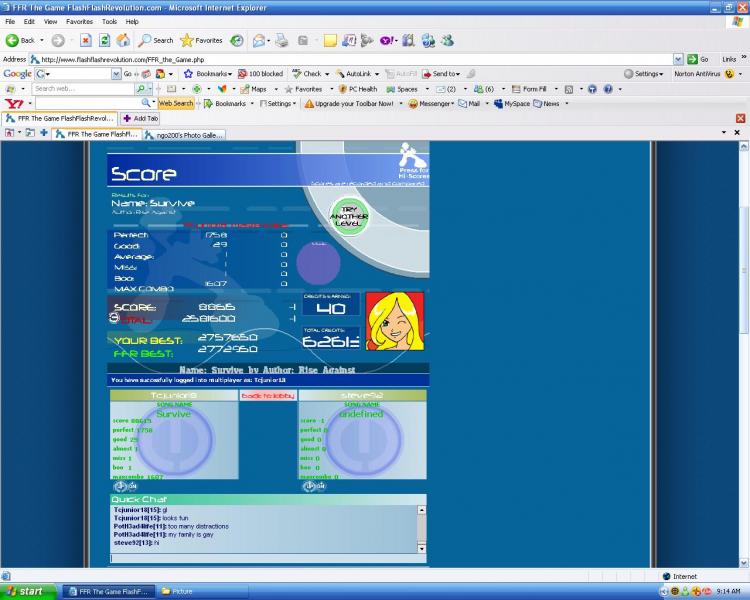Open the Tools menu
The image size is (750, 600).
[109, 21]
